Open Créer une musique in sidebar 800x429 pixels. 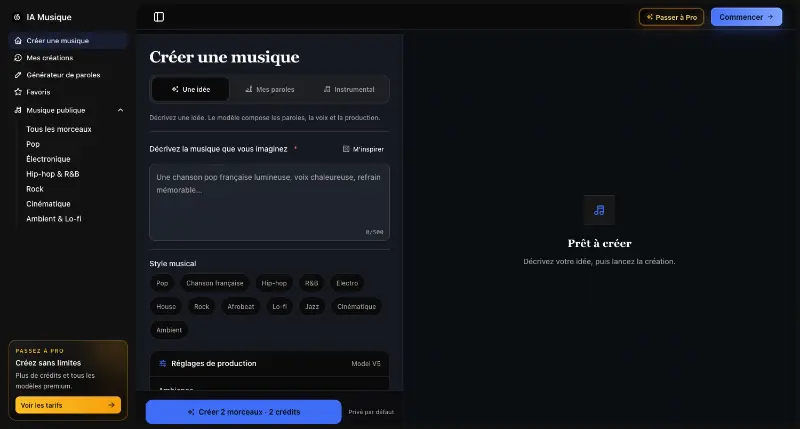click(x=68, y=40)
